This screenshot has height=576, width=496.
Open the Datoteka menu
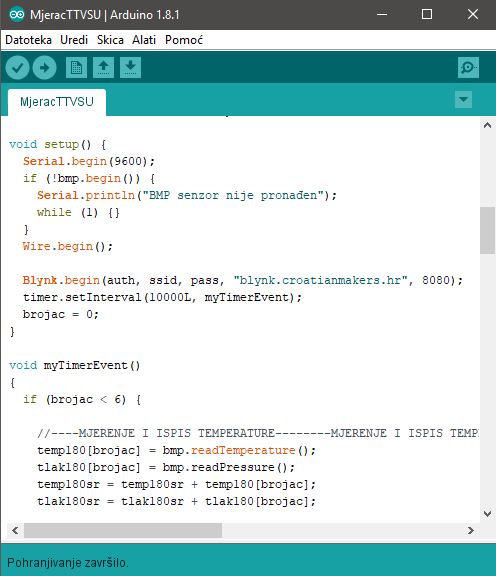(28, 40)
